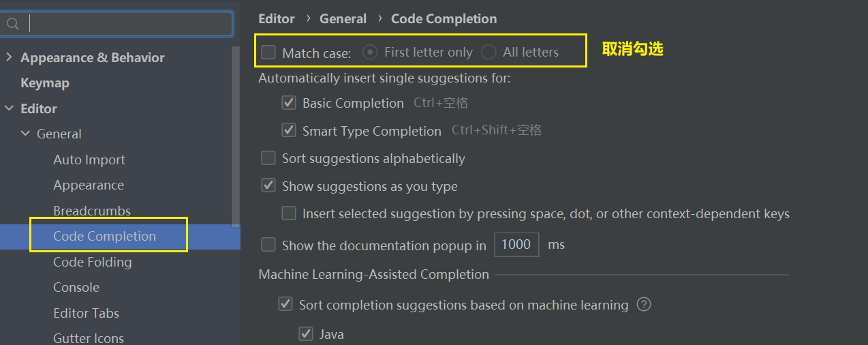Collapse the General subtree
This screenshot has width=868, height=345.
(25, 134)
